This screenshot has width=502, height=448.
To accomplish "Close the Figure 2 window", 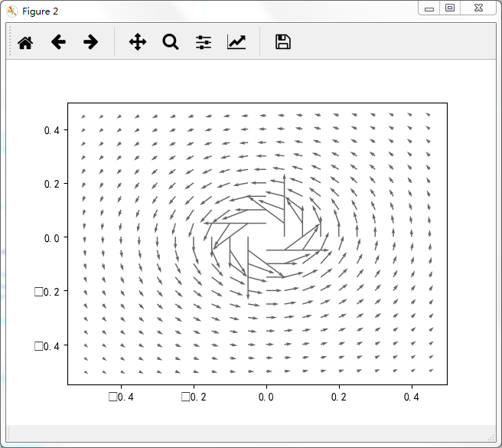I will point(478,8).
